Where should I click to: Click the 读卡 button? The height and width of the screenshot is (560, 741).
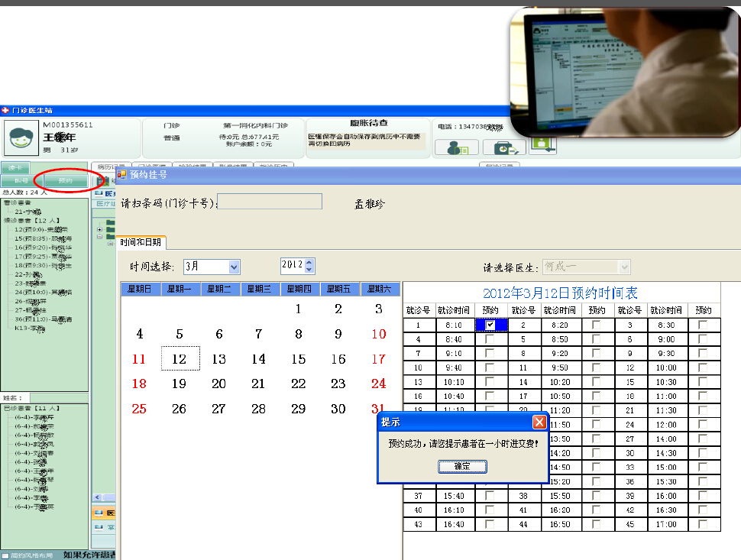15,167
